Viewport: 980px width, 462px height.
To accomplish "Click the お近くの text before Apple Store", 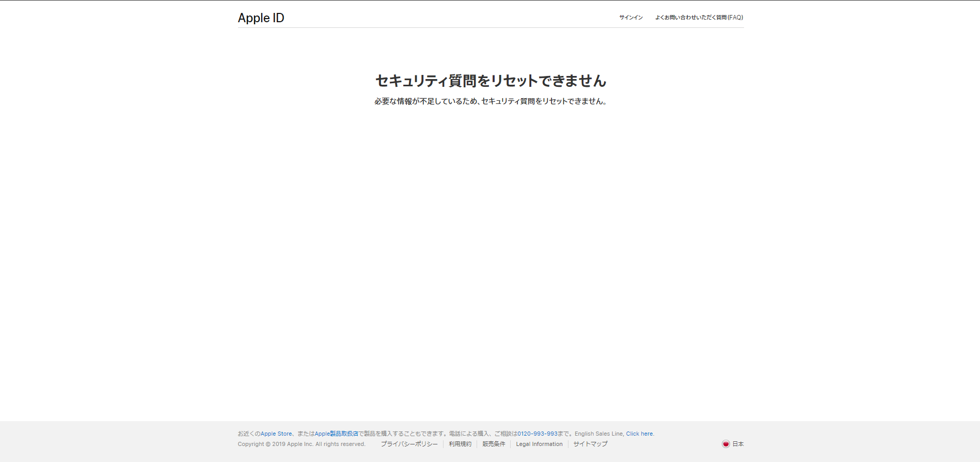I will (x=248, y=434).
